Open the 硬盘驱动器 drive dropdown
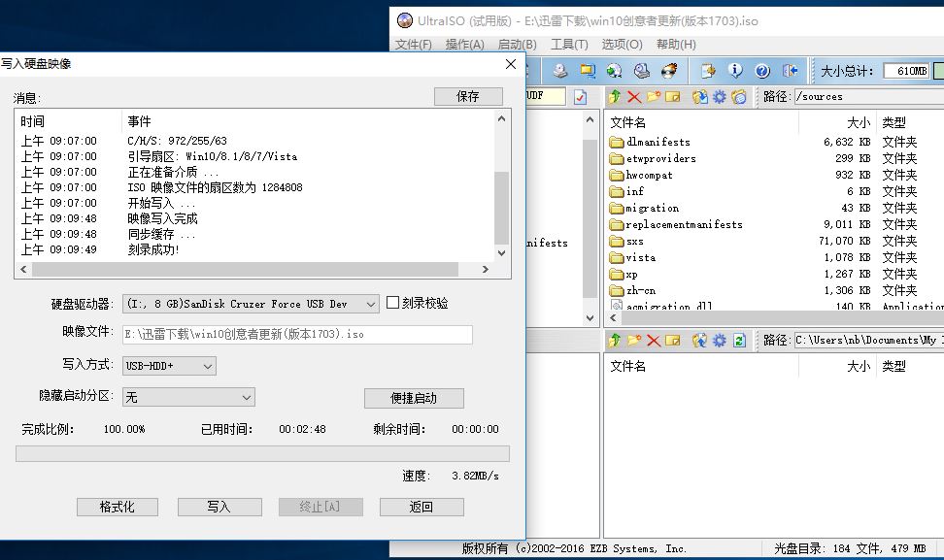944x560 pixels. pos(371,305)
